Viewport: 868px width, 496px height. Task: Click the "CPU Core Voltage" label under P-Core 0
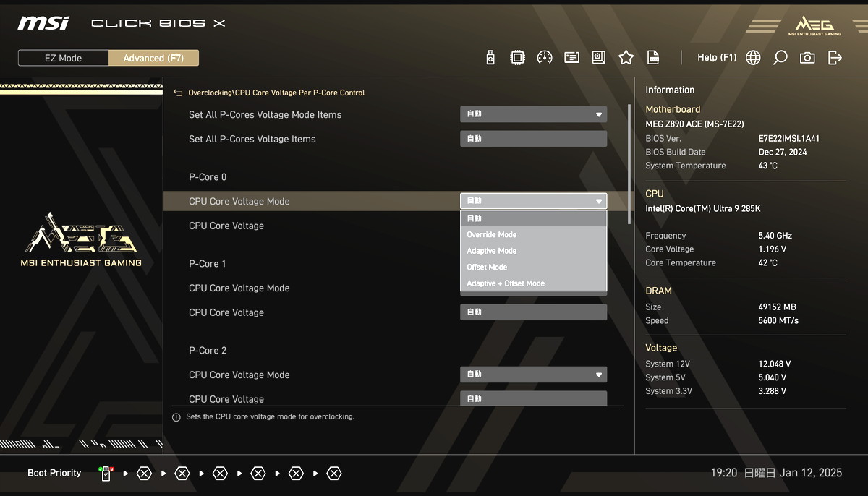[x=226, y=226]
